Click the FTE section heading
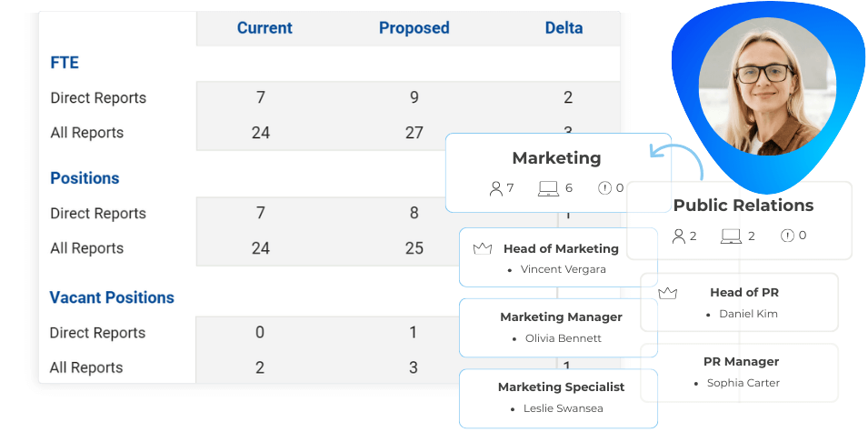 coord(65,63)
